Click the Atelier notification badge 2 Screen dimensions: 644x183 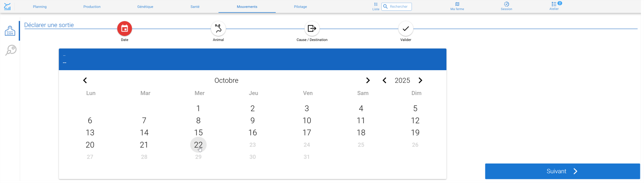point(559,3)
